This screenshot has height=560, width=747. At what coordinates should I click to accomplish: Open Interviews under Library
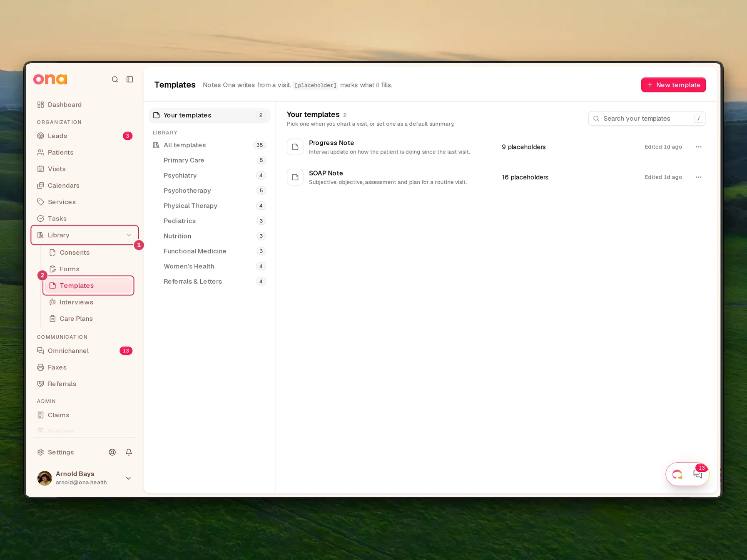coord(89,302)
